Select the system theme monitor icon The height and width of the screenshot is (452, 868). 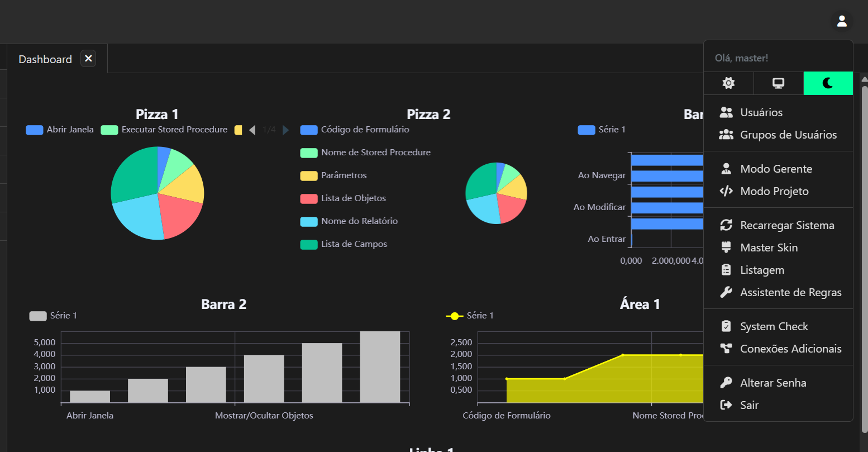[x=778, y=83]
